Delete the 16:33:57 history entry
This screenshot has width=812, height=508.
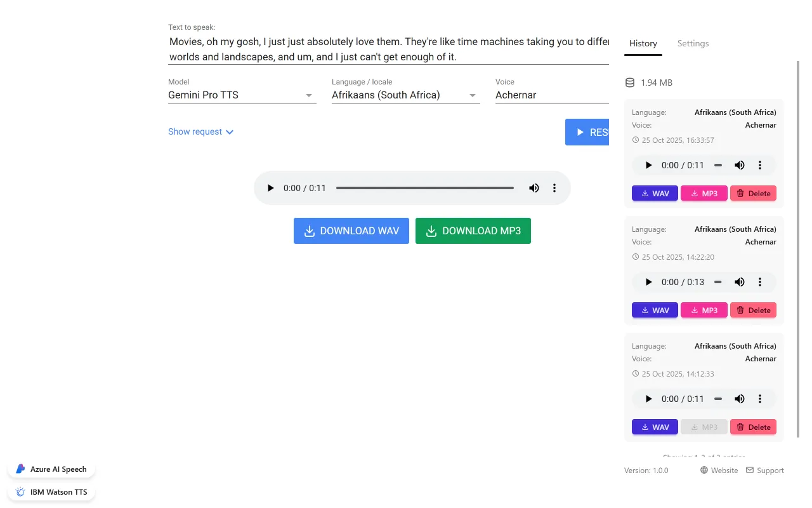click(753, 193)
